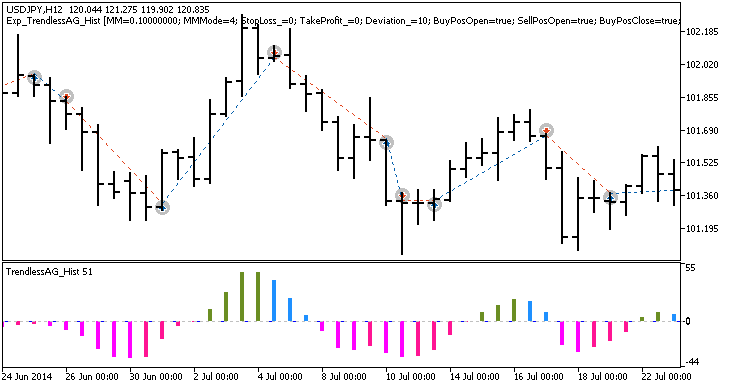This screenshot has width=732, height=387.
Task: Click the 4 Jul 00:00 date label
Action: 280,376
